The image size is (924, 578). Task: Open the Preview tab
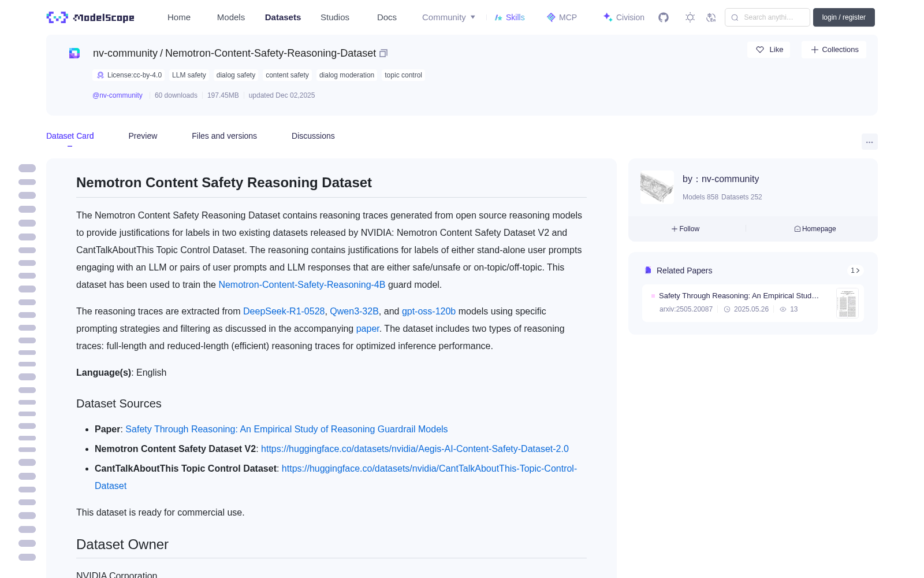143,136
